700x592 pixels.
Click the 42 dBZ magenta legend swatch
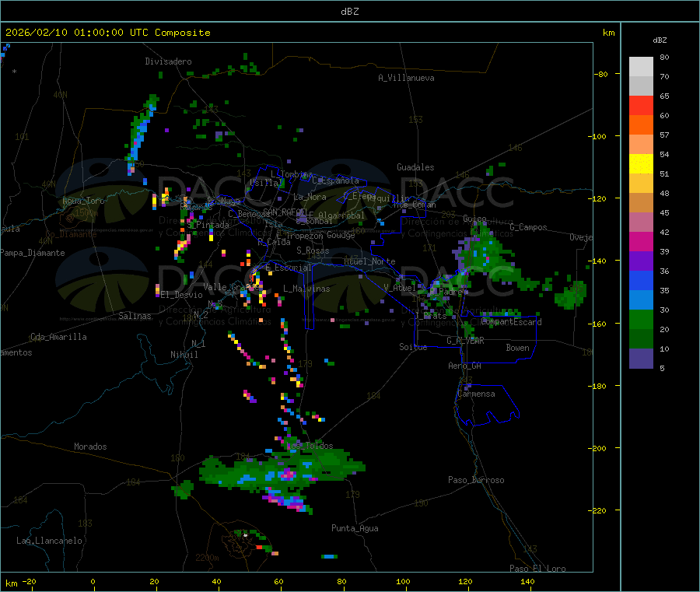pyautogui.click(x=641, y=241)
